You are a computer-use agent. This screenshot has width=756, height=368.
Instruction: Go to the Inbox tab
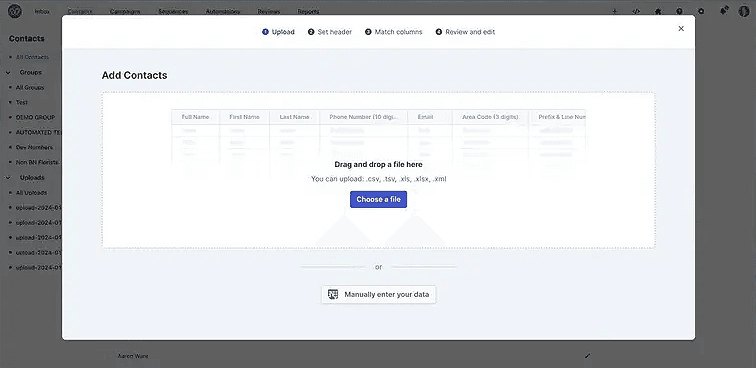(x=42, y=12)
